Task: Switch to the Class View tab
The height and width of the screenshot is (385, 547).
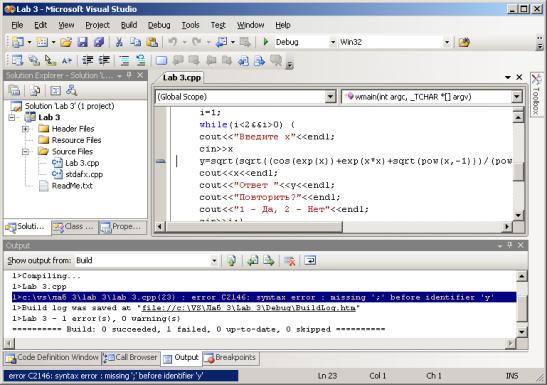Action: pyautogui.click(x=74, y=227)
